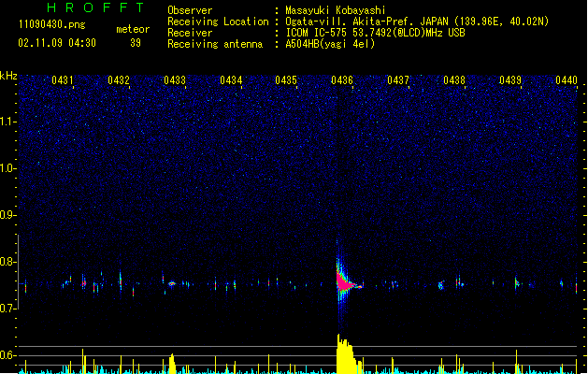
Task: Click the 0440 time marker
Action: click(566, 80)
